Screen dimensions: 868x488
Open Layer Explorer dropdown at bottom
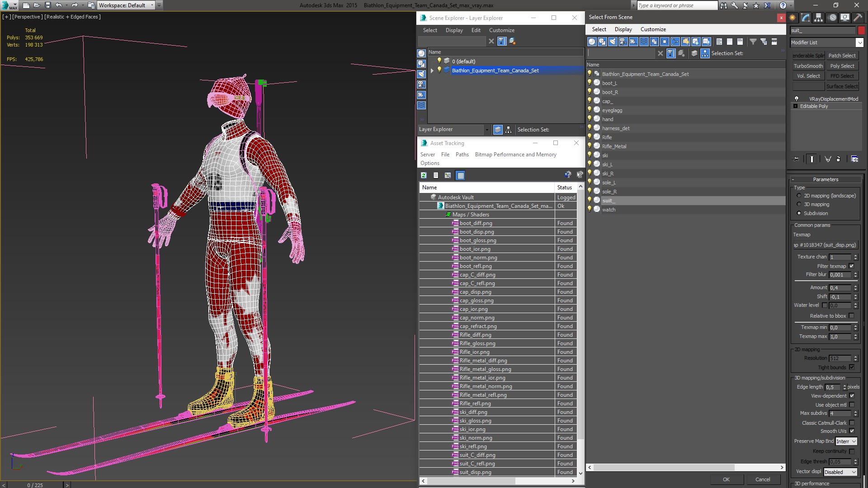click(486, 130)
